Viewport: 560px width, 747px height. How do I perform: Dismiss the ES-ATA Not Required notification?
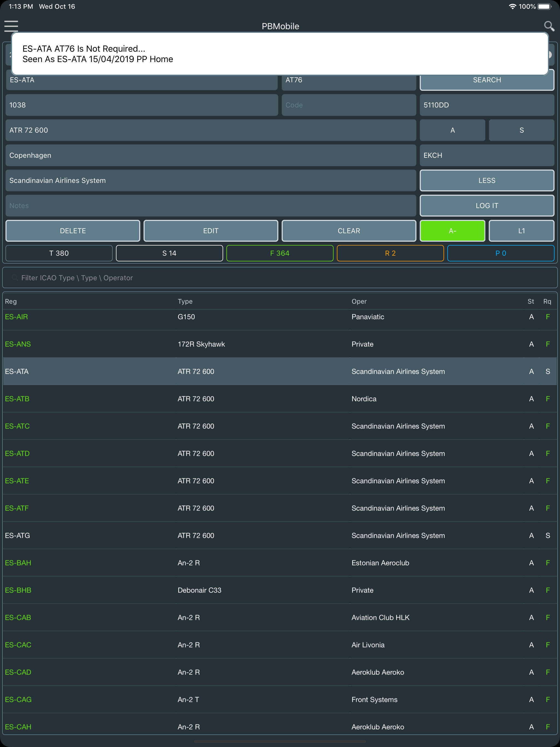280,54
